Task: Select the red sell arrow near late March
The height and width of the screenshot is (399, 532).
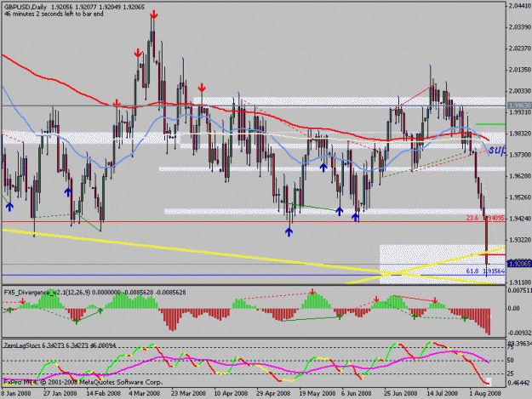Action: pyautogui.click(x=202, y=88)
